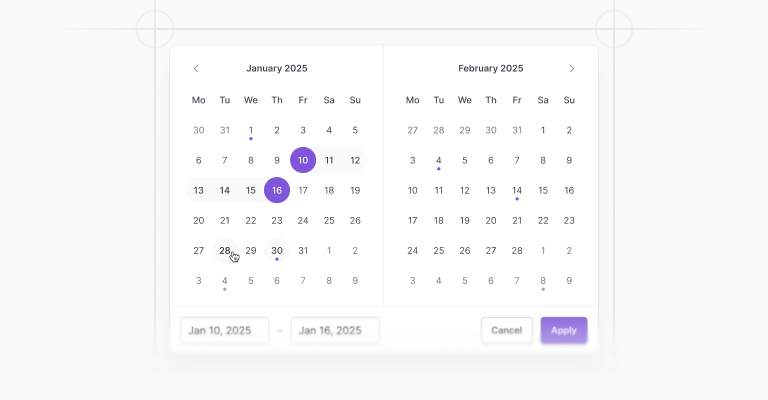This screenshot has width=768, height=400.
Task: Choose January 26 in the January grid
Action: pos(355,221)
